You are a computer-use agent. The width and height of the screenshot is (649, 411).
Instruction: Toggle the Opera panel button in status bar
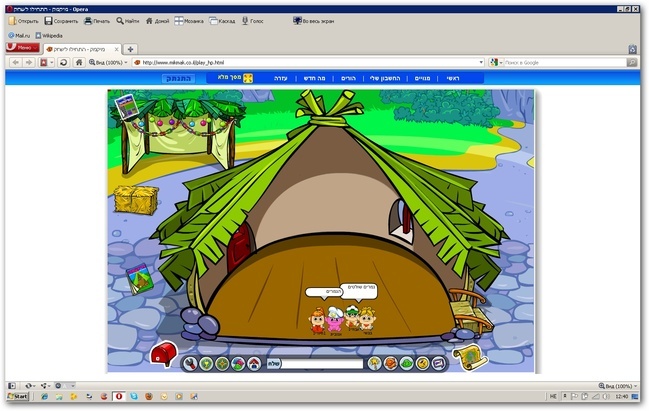(12, 386)
